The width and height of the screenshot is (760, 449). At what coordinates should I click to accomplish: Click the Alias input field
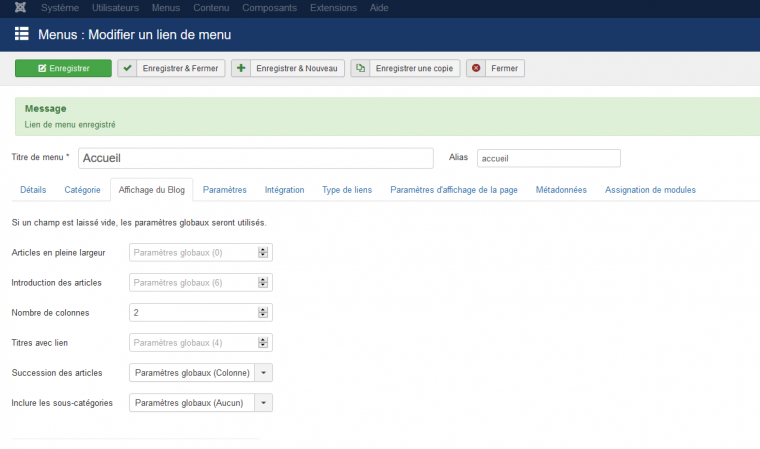549,158
